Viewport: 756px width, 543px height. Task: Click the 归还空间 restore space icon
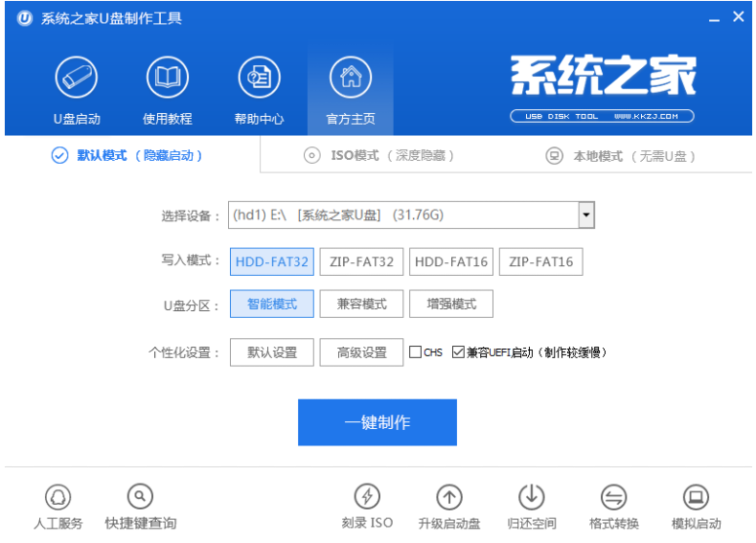click(532, 496)
